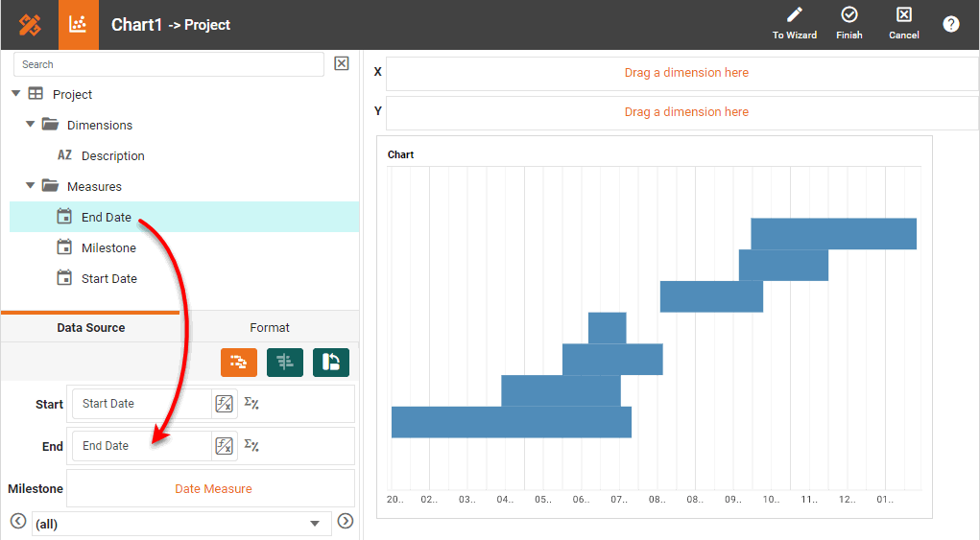Click the formula icon in Start field
980x540 pixels.
pos(224,404)
